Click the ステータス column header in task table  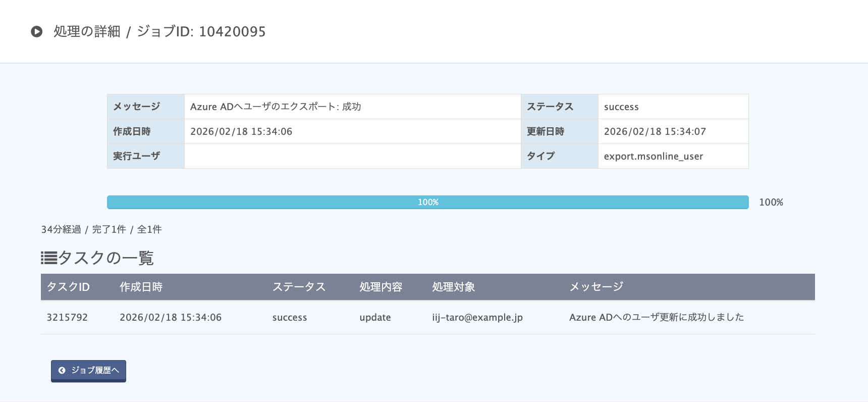(299, 287)
